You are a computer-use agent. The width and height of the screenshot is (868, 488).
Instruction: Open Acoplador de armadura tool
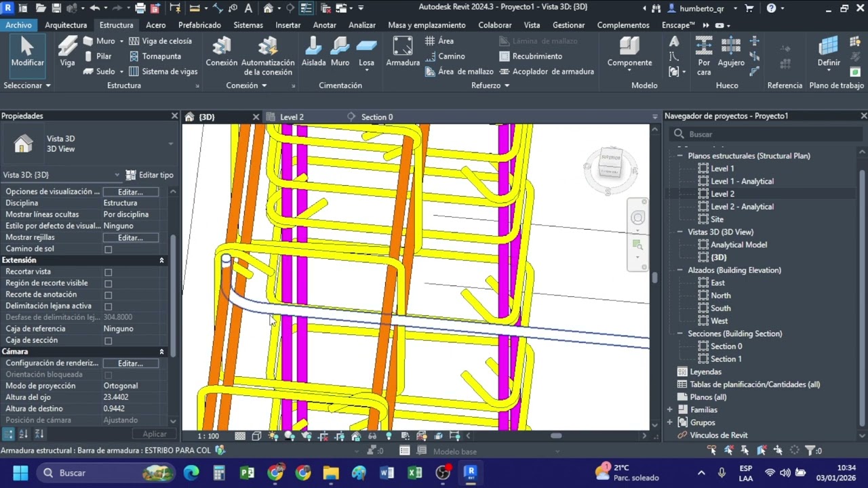547,71
